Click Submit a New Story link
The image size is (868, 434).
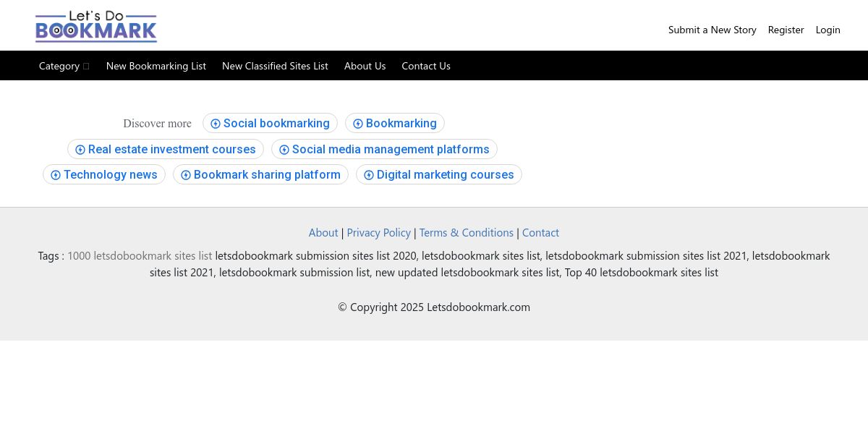click(712, 30)
